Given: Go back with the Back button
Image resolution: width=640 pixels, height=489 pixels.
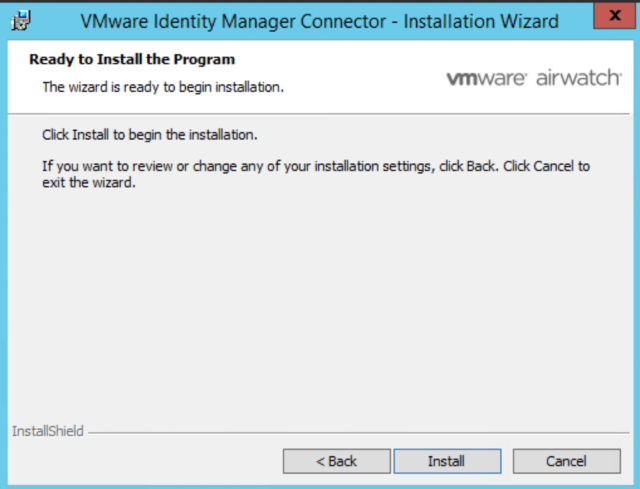Looking at the screenshot, I should click(335, 461).
